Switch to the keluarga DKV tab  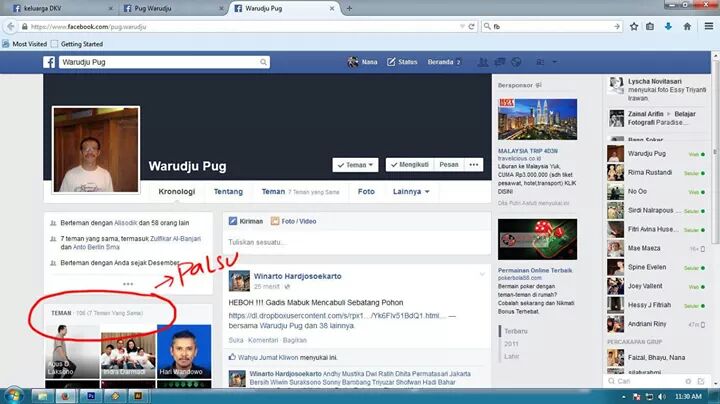pyautogui.click(x=62, y=8)
